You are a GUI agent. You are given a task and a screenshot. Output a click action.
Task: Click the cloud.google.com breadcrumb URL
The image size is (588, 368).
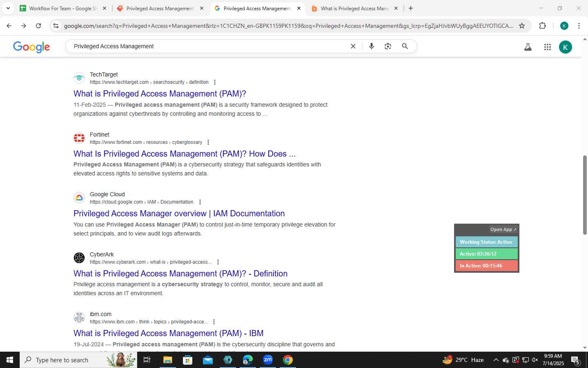click(141, 202)
